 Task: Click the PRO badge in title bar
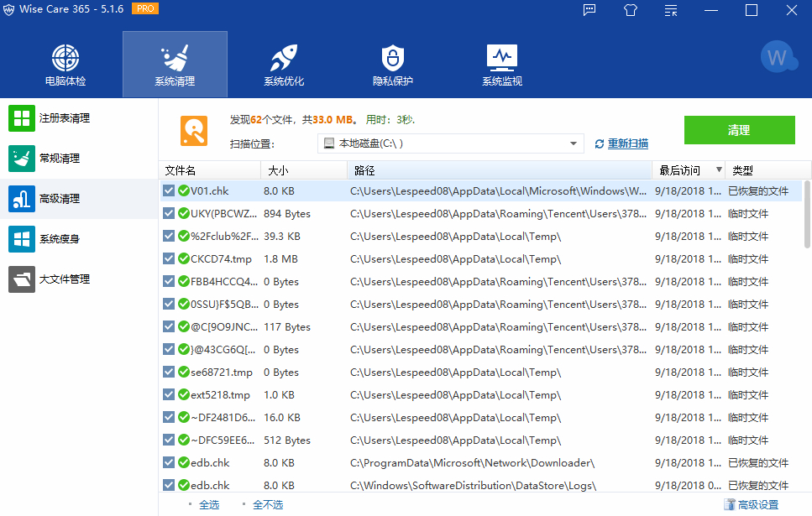tap(145, 8)
